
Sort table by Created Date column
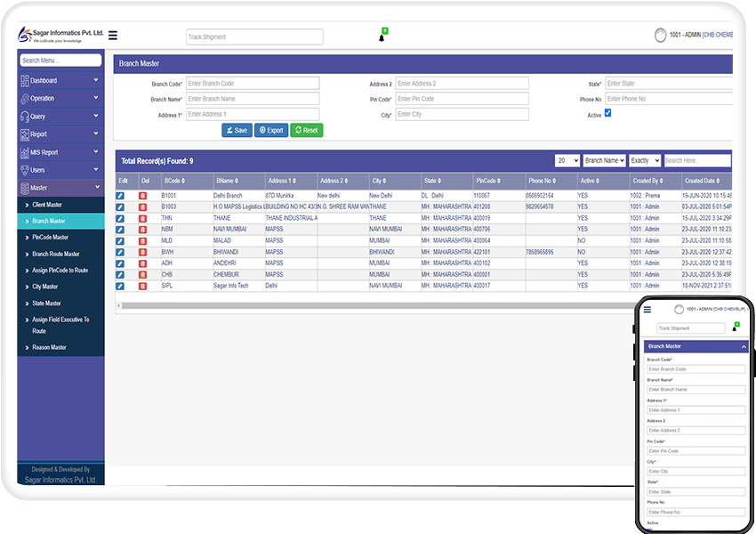pos(702,181)
